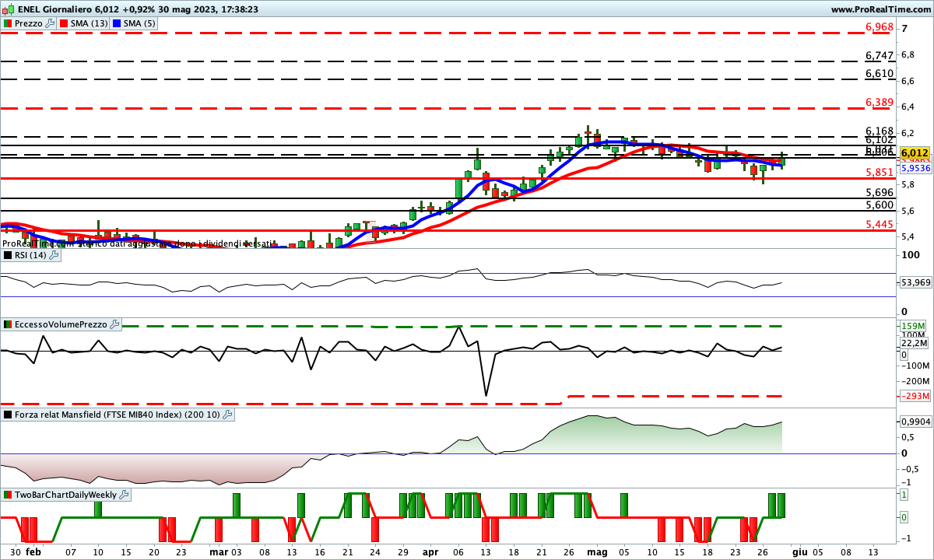Click the current price tag 6,012

[915, 152]
